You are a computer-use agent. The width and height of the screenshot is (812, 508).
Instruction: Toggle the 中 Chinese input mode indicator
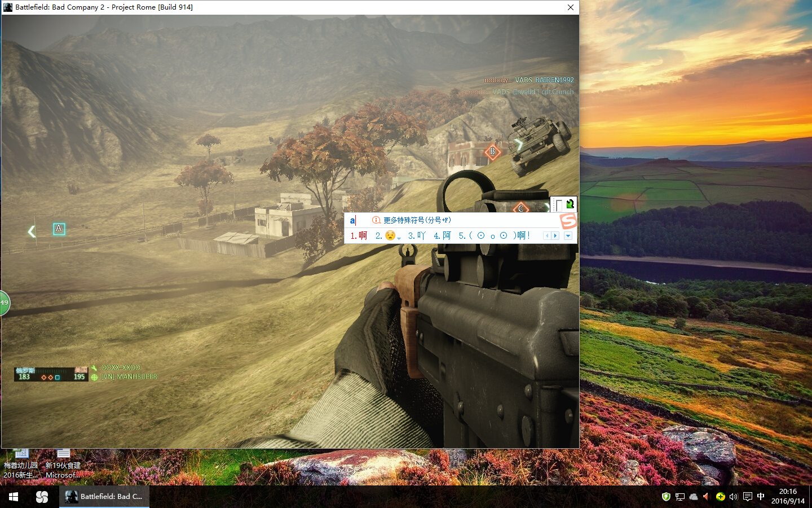761,497
